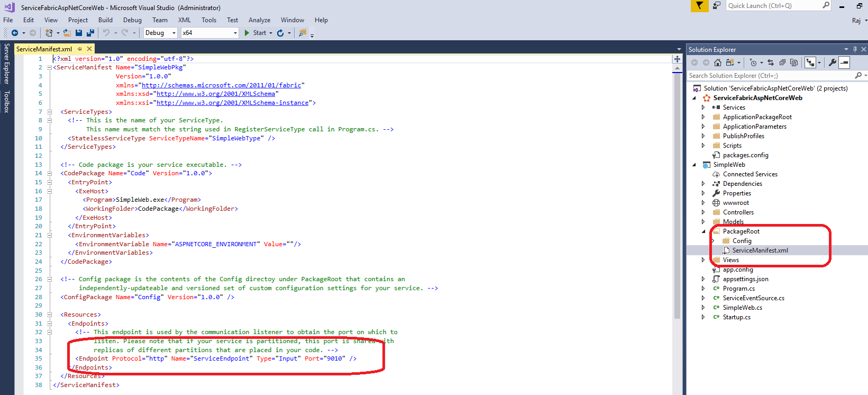868x395 pixels.
Task: Click the XMLSchema-instance URL on line 6
Action: click(232, 103)
